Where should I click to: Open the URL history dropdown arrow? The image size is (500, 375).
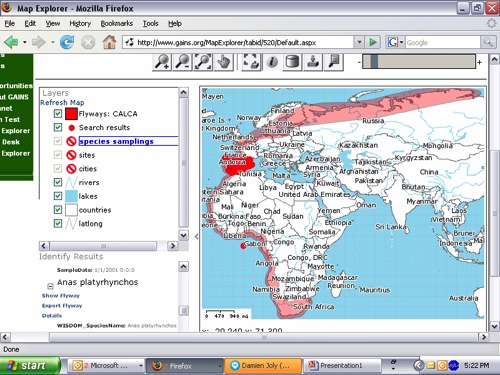pyautogui.click(x=359, y=42)
